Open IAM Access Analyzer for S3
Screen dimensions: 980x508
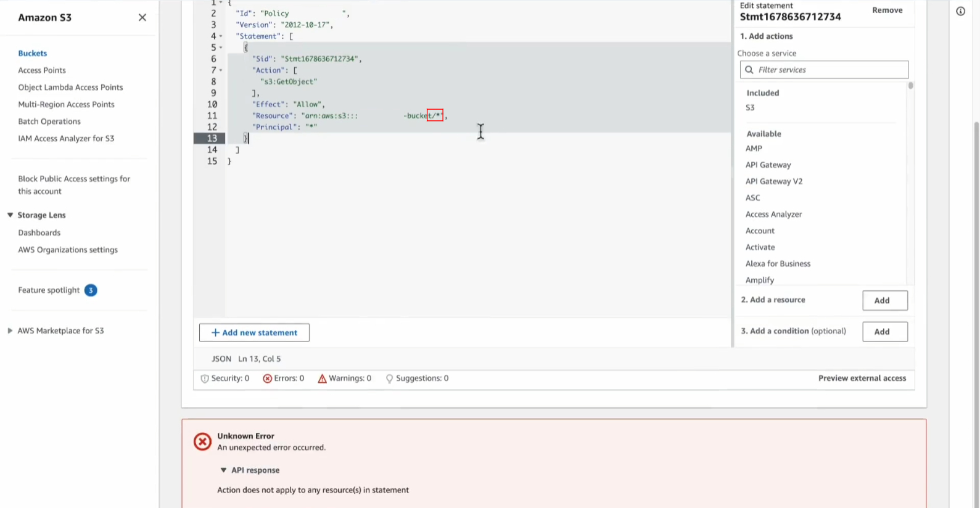tap(66, 139)
